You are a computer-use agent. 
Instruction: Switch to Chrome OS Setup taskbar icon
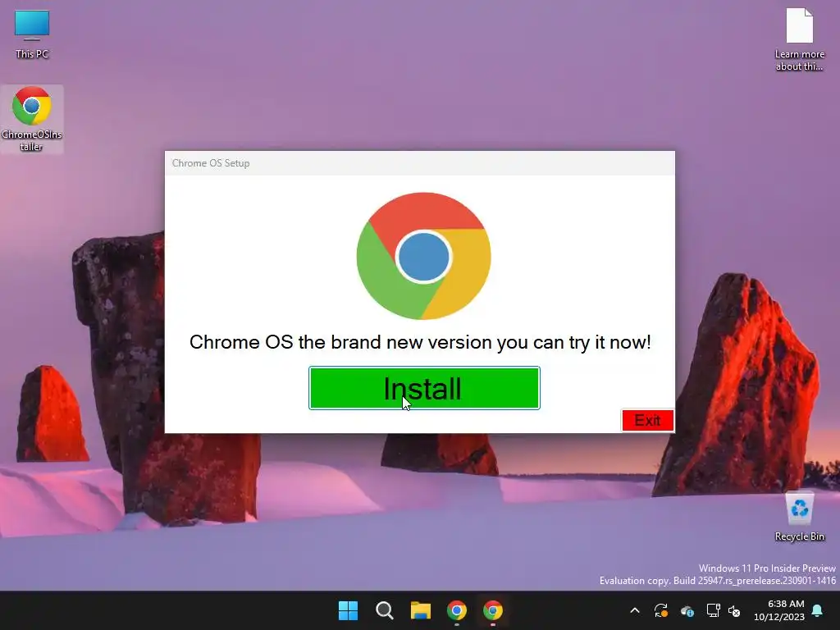pos(493,610)
